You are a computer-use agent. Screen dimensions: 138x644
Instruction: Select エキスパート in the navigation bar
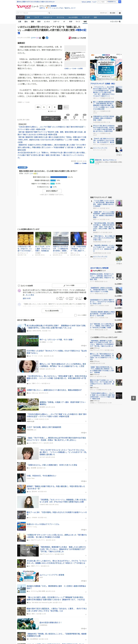pyautogui.click(x=48, y=17)
